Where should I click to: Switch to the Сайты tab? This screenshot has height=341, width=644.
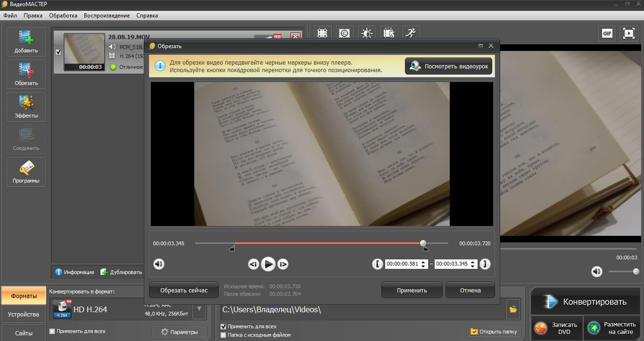coord(24,333)
